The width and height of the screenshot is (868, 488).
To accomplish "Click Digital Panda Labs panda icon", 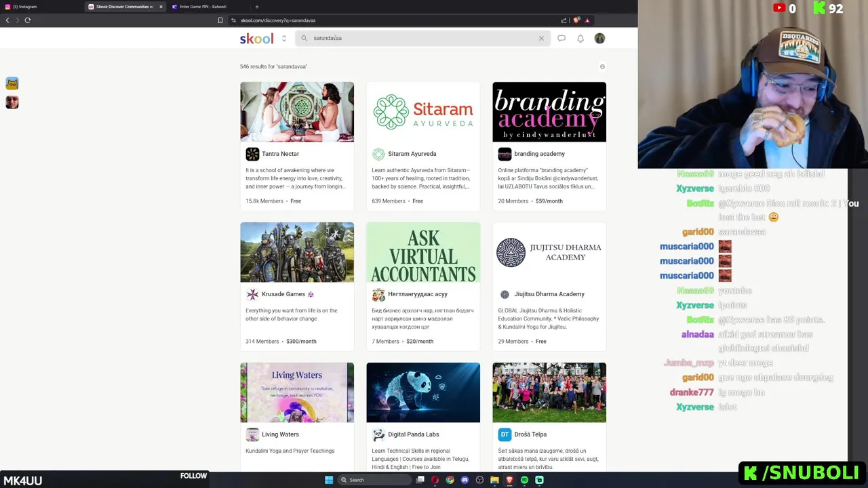I will pyautogui.click(x=378, y=434).
